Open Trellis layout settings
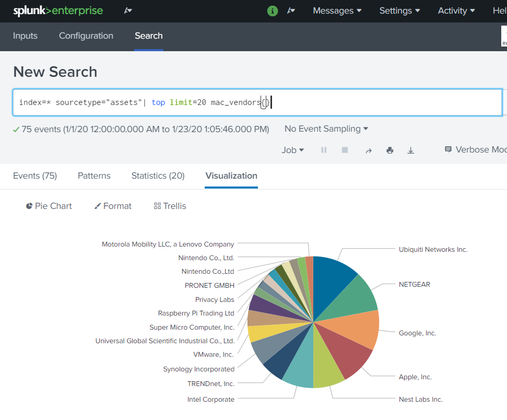The height and width of the screenshot is (420, 507). [x=170, y=206]
